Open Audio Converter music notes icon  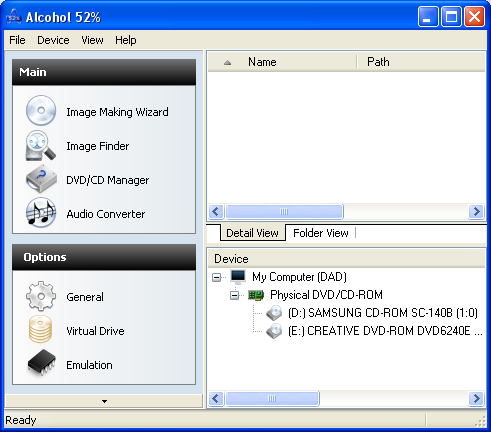coord(41,212)
